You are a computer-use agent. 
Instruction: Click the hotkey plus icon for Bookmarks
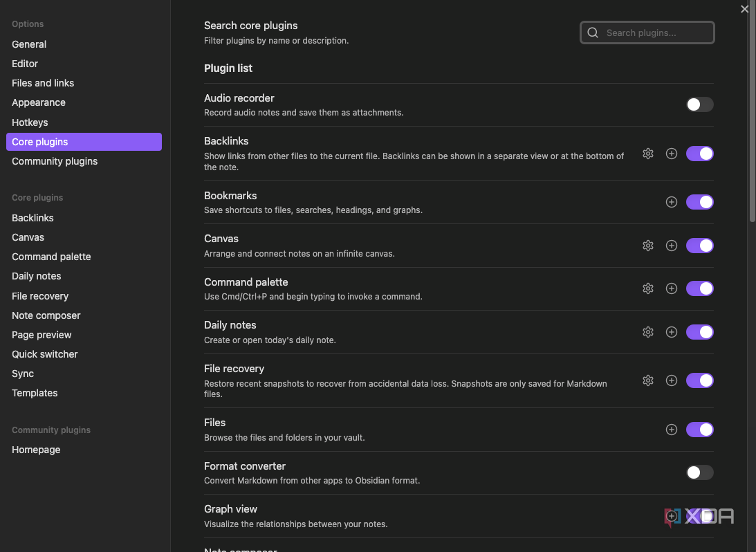(672, 202)
